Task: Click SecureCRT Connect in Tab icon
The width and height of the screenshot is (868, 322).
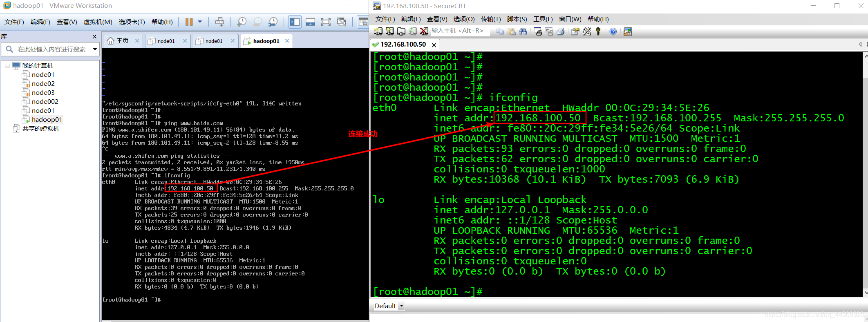Action: coord(401,31)
